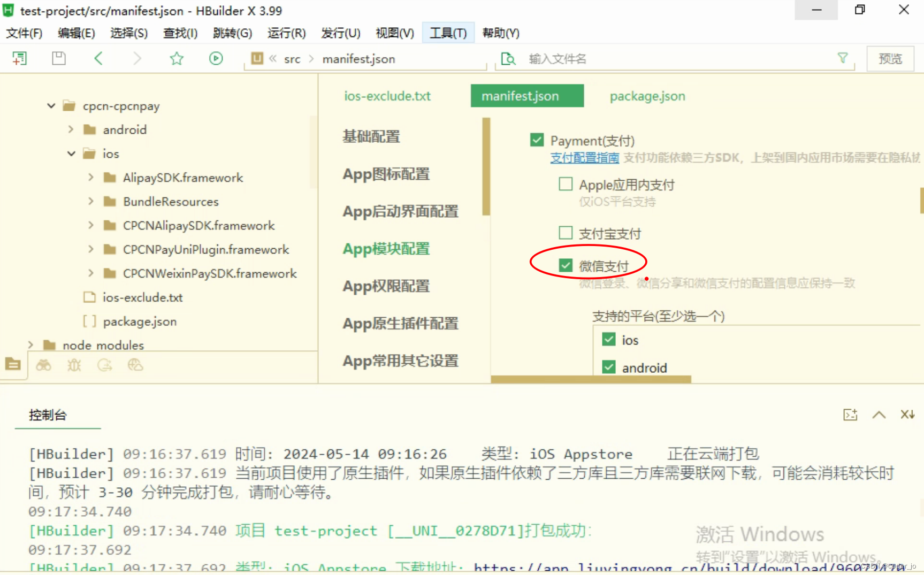Open the 文件(F) menu
This screenshot has height=575, width=924.
click(x=24, y=33)
